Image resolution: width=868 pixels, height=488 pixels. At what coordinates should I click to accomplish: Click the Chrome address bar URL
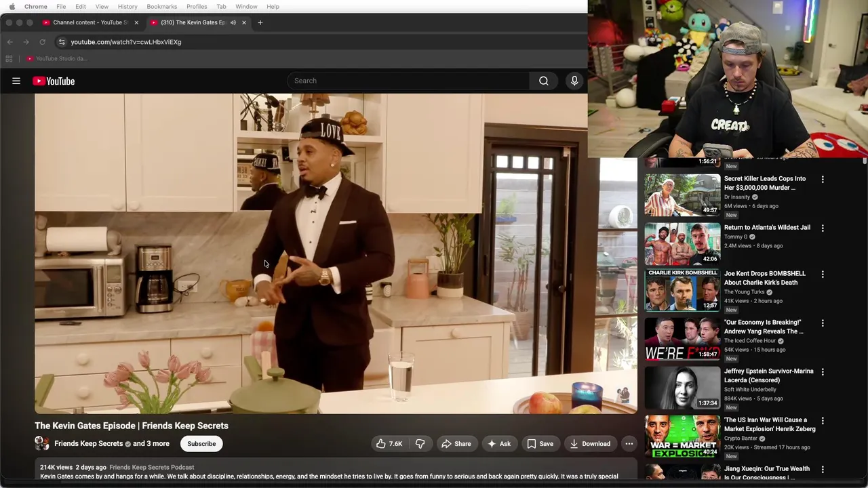click(x=125, y=42)
